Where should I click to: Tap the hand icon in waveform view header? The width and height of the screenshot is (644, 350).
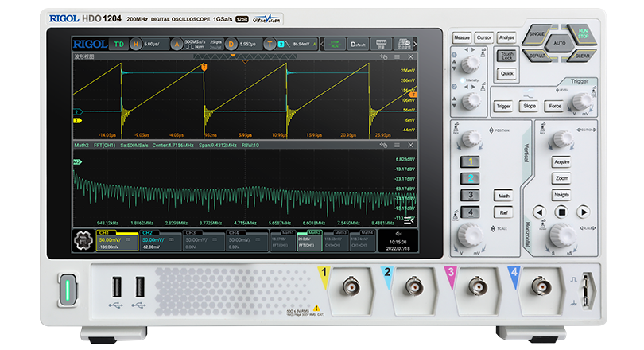click(x=383, y=56)
